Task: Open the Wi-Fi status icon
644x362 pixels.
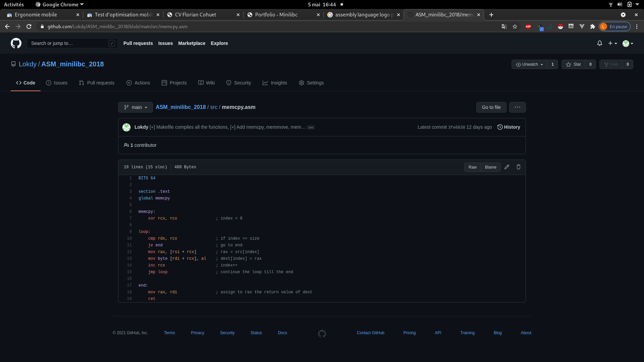Action: point(610,4)
